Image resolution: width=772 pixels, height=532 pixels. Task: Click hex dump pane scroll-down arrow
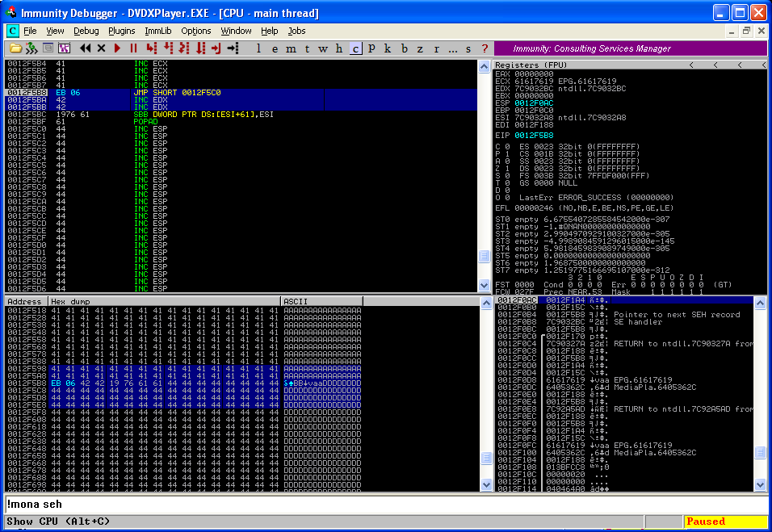click(486, 484)
